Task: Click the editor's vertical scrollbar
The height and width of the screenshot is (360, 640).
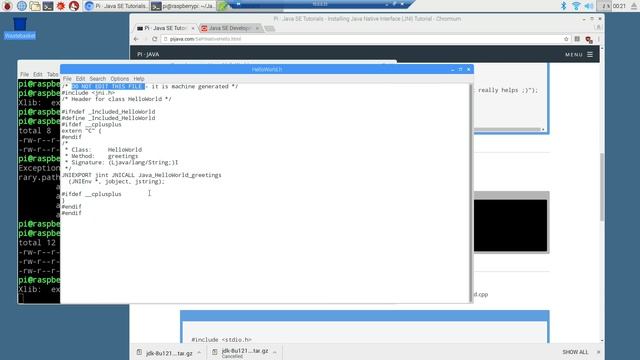Action: click(471, 193)
